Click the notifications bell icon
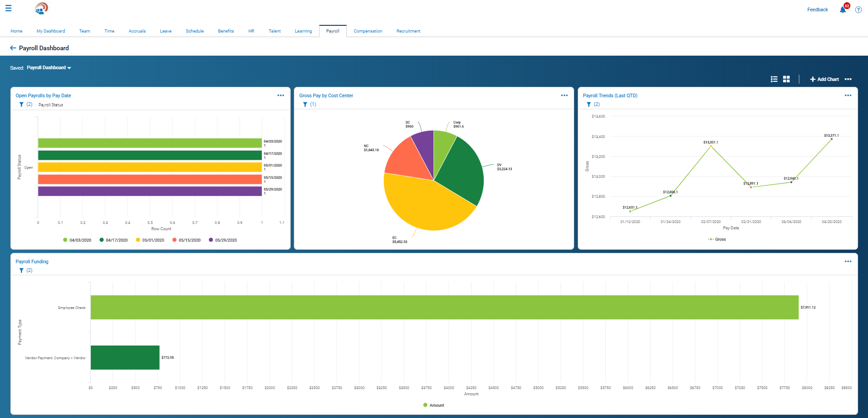Screen dimensions: 868x418 (x=843, y=9)
